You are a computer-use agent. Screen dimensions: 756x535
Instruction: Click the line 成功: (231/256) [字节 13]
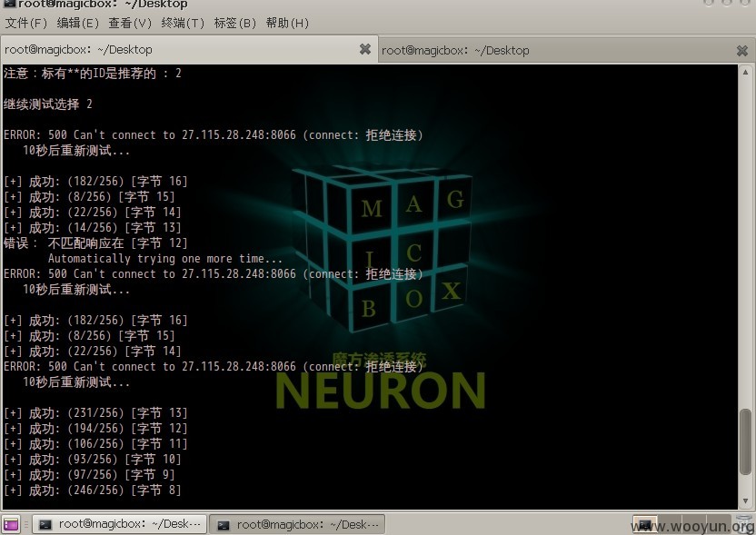pyautogui.click(x=95, y=413)
